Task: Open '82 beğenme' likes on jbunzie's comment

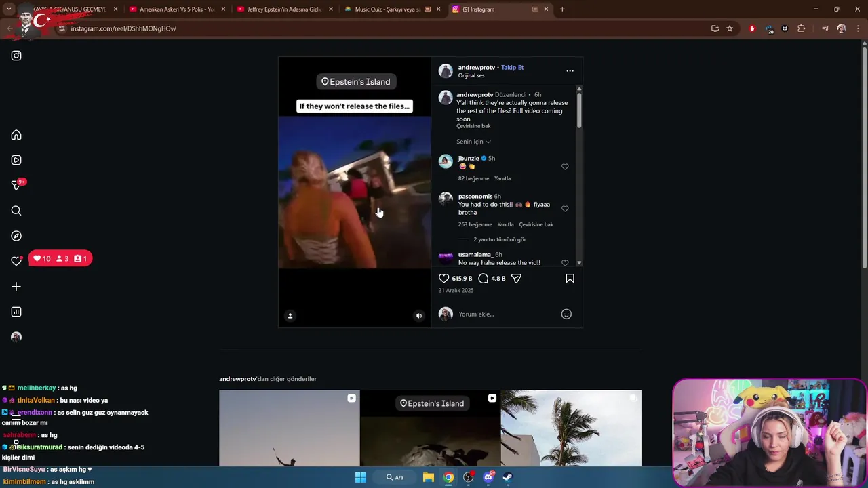Action: coord(473,178)
